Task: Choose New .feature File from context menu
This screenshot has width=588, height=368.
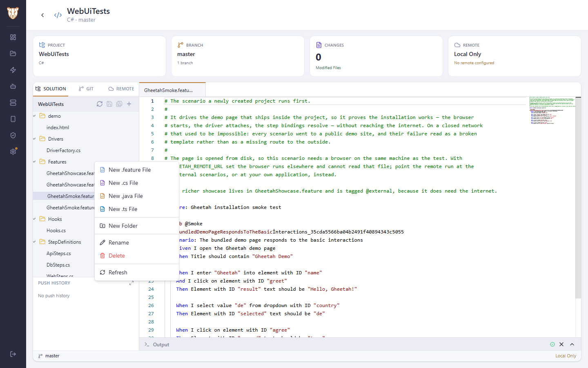Action: point(137,170)
